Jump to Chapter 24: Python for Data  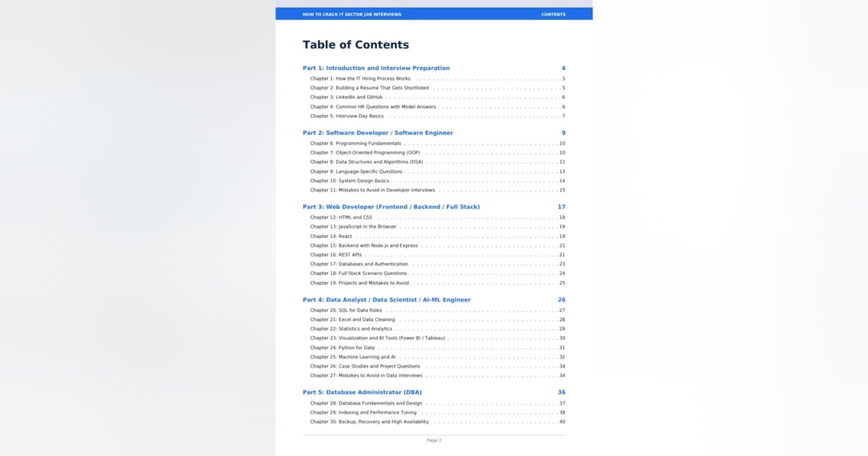pos(342,347)
